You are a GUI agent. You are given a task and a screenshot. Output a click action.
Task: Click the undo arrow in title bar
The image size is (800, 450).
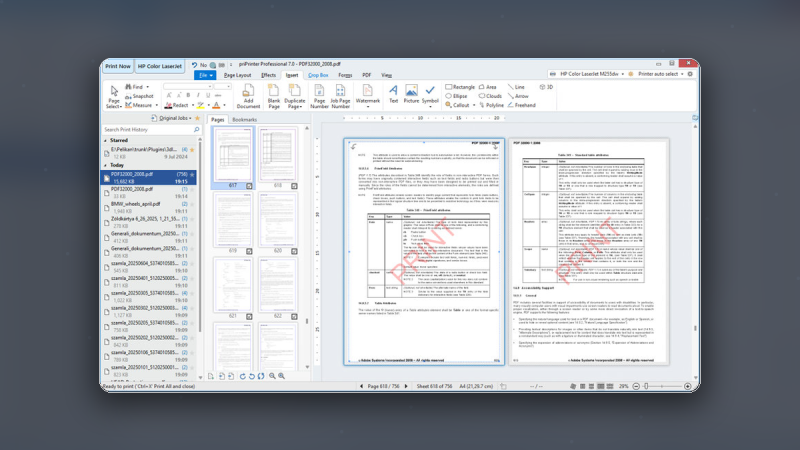pos(194,65)
